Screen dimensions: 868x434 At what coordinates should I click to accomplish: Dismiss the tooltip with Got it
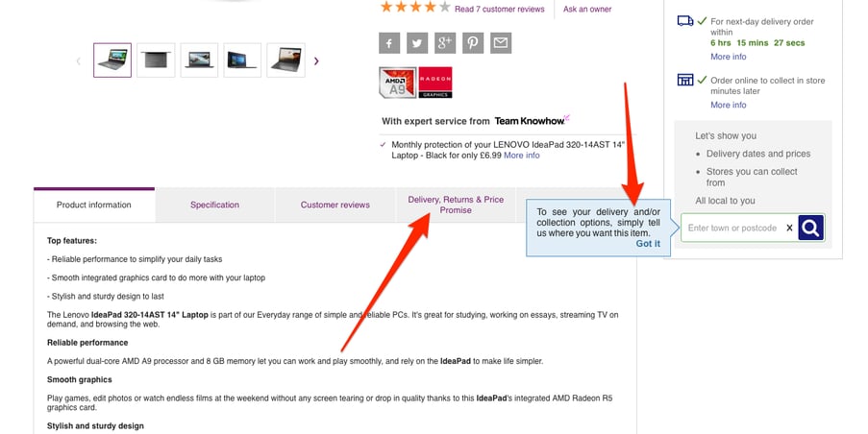pos(648,244)
